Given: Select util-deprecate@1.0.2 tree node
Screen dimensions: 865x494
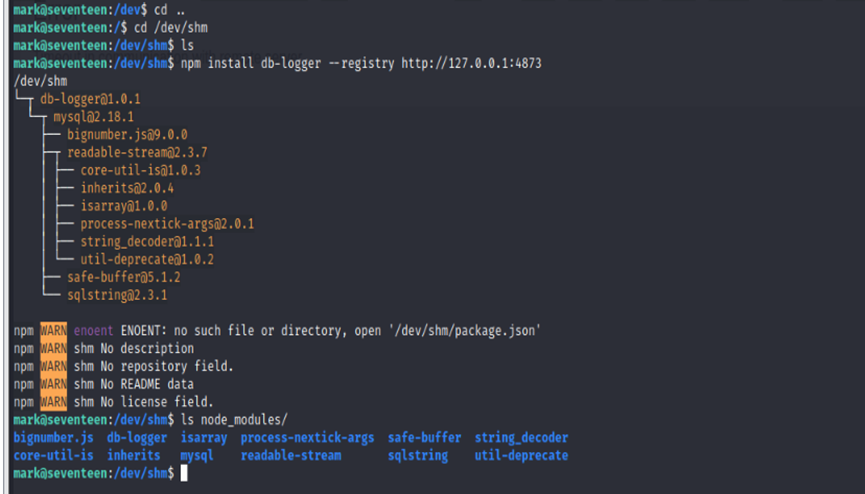Looking at the screenshot, I should pos(147,259).
